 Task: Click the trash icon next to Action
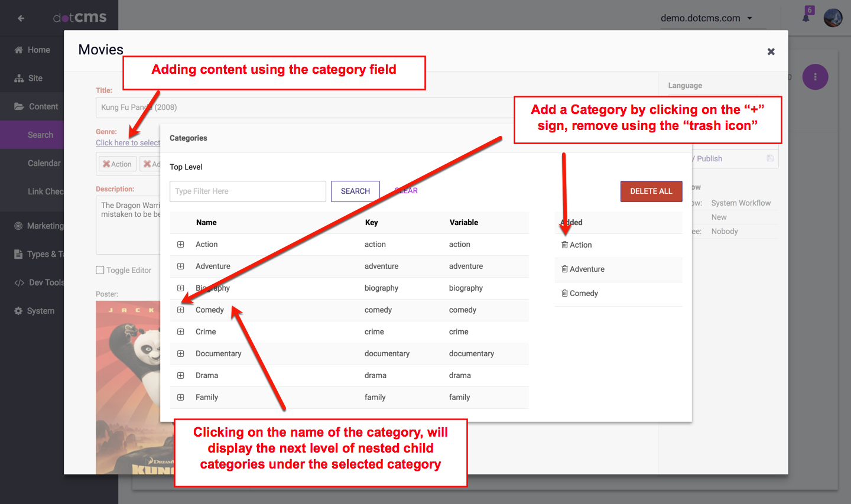point(564,245)
